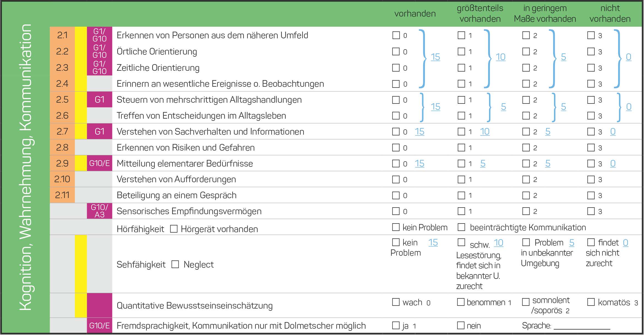Check 'schw. Lesestörung' box
The height and width of the screenshot is (335, 644).
point(461,242)
